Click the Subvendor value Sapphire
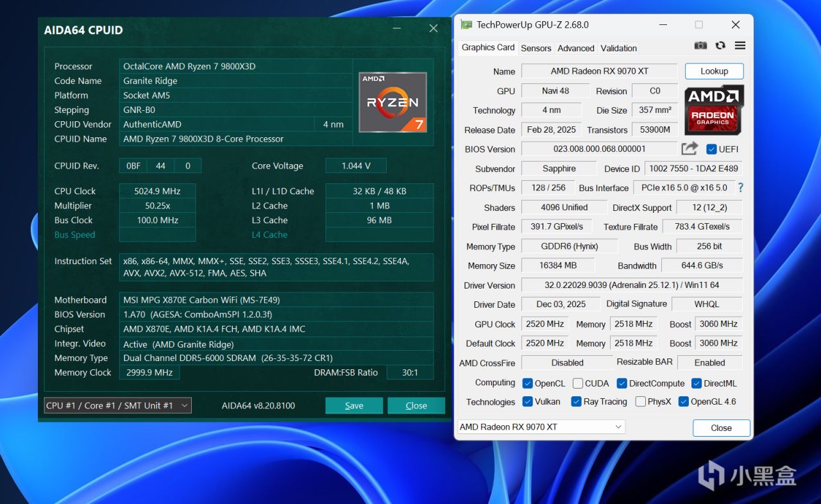The width and height of the screenshot is (821, 504). tap(559, 169)
